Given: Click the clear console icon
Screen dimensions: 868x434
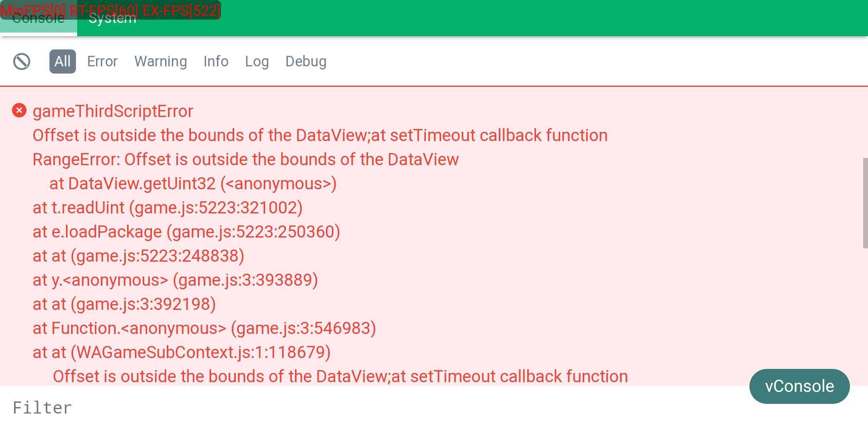Looking at the screenshot, I should tap(22, 61).
